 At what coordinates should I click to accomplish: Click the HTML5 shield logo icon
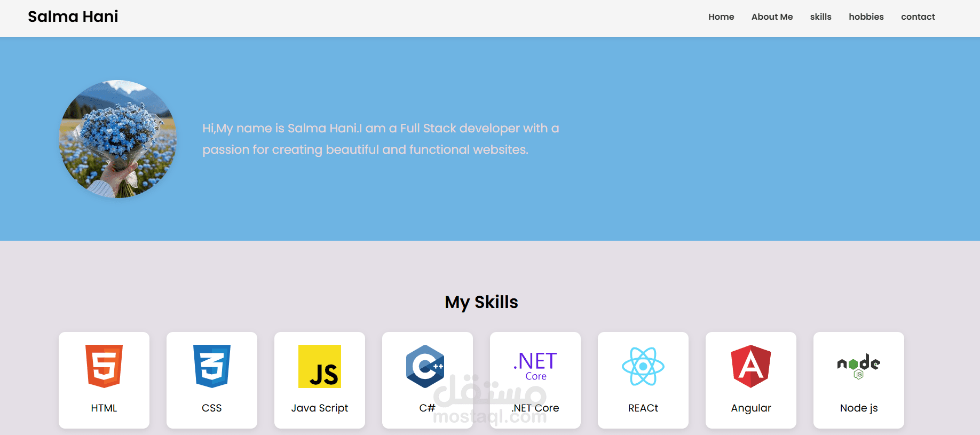(x=104, y=366)
